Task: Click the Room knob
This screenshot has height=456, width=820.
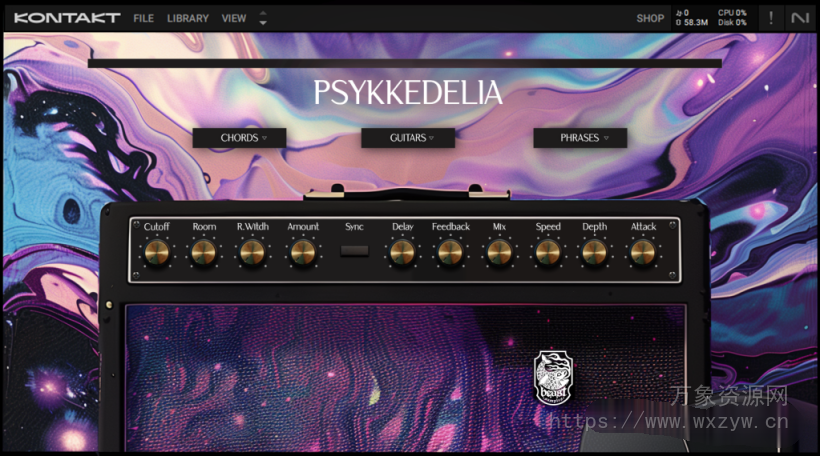Action: 204,253
